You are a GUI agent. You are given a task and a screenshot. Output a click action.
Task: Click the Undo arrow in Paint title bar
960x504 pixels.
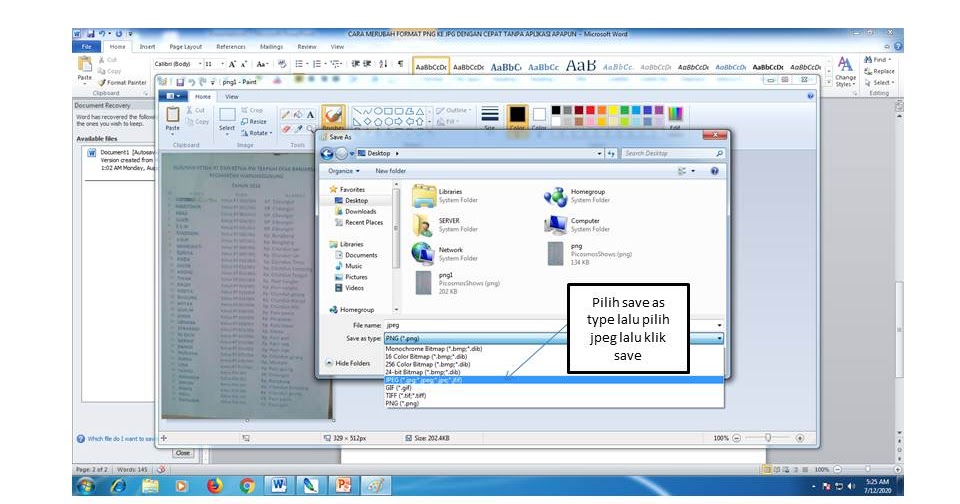(192, 81)
